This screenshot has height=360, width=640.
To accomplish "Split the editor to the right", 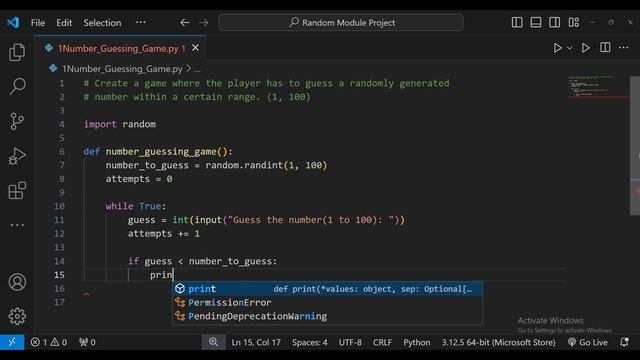I will 605,48.
